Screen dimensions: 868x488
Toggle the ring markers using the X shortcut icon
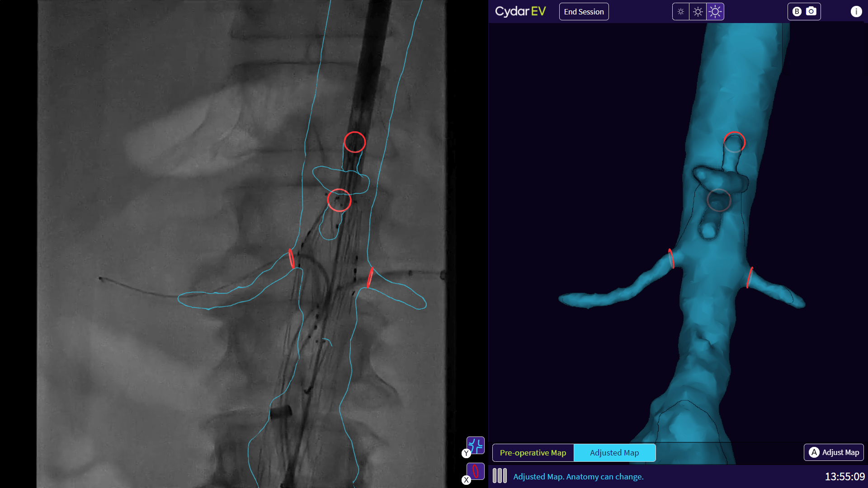pyautogui.click(x=475, y=471)
